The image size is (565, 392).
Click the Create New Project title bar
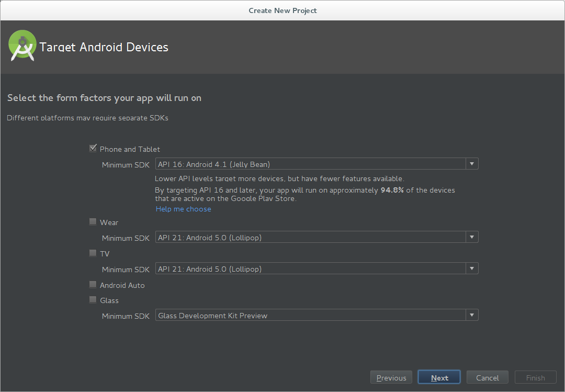[282, 10]
